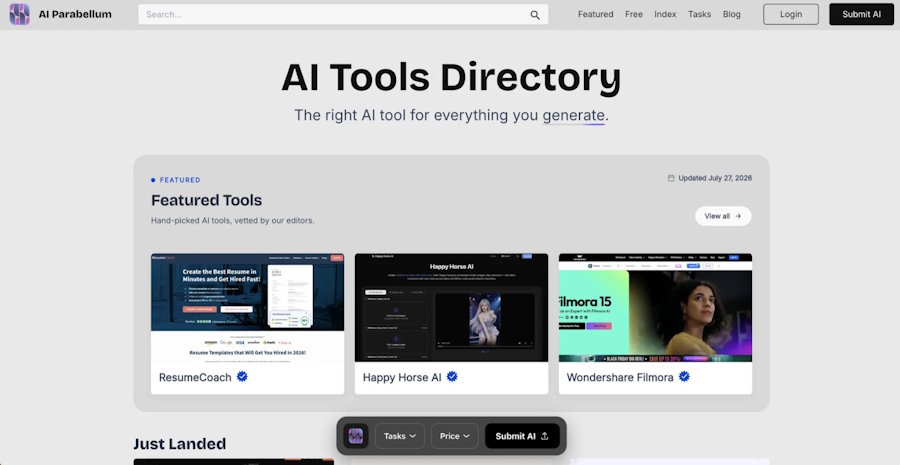Click the AI Parabellum logo icon in header
The image size is (900, 465).
pos(20,14)
